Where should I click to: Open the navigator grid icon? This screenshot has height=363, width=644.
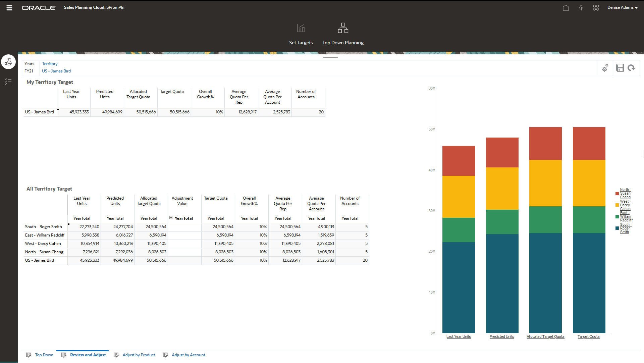click(596, 7)
